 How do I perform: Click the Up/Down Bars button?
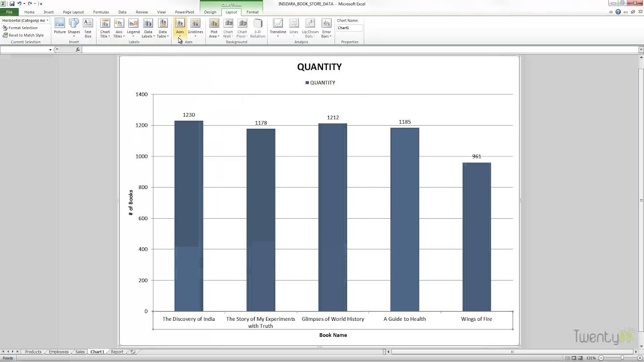click(310, 28)
